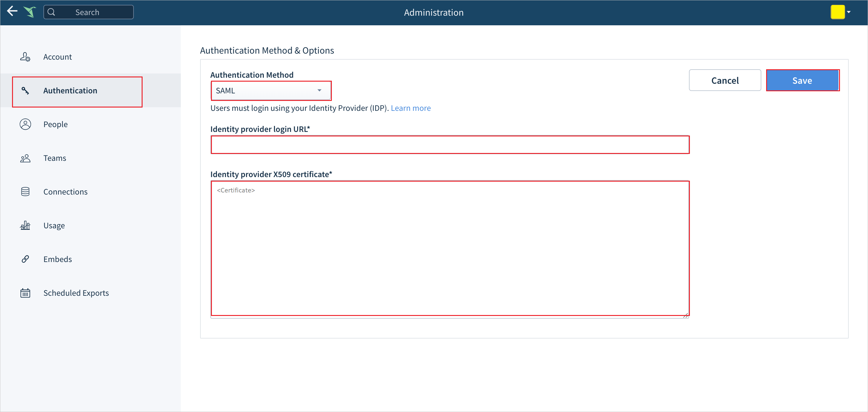
Task: Select the Identity provider login URL field
Action: [450, 145]
